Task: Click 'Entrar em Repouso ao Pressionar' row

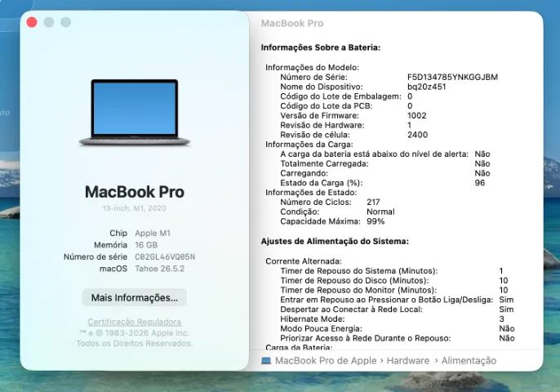Action: coord(397,300)
